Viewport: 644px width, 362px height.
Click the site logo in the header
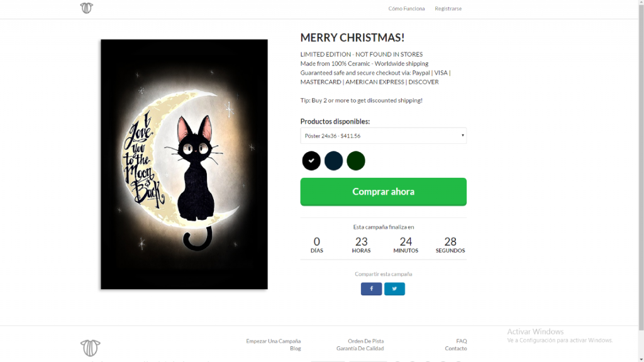coord(87,8)
